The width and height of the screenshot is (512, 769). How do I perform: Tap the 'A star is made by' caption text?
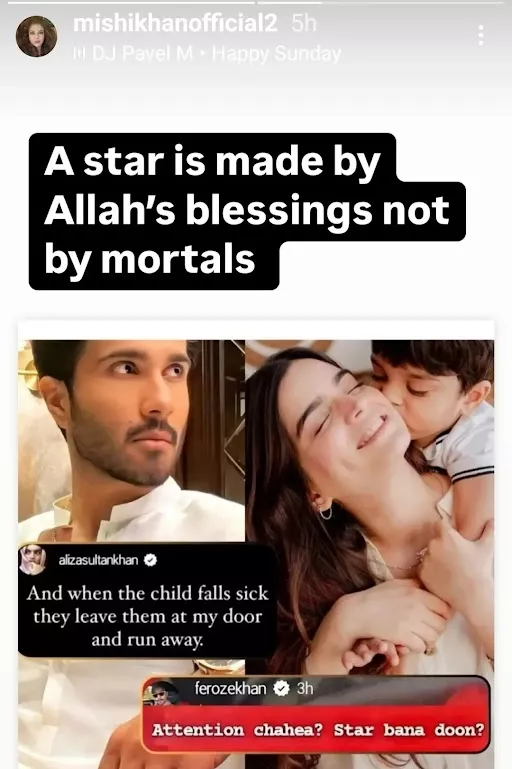(212, 161)
